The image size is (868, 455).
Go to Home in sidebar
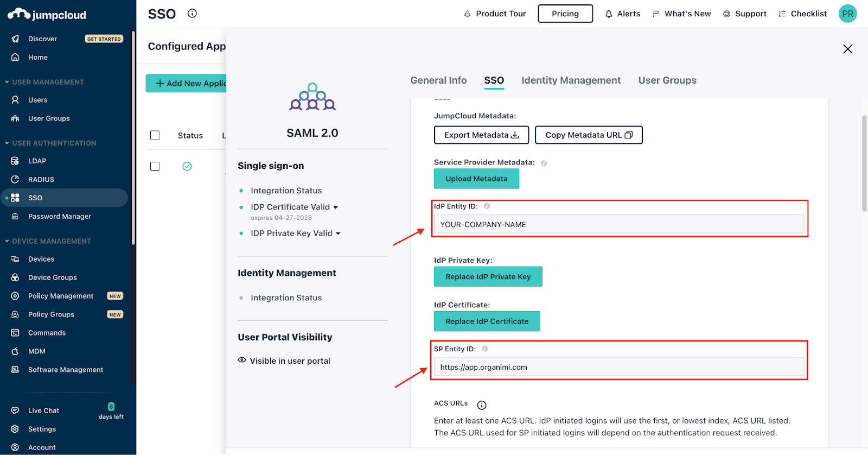click(38, 57)
